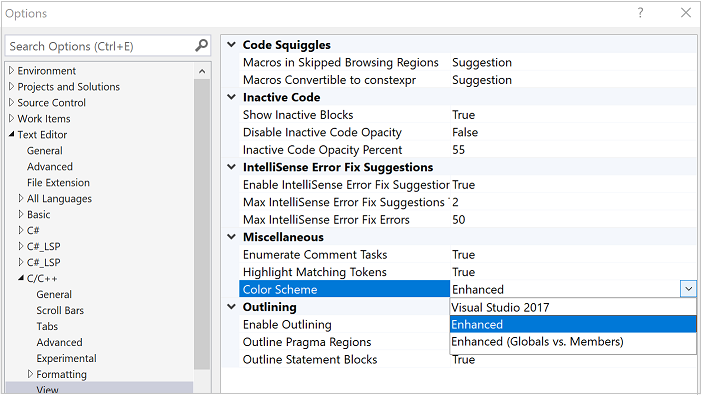Select General under Text Editor
Viewport: 701px width, 396px height.
[45, 151]
